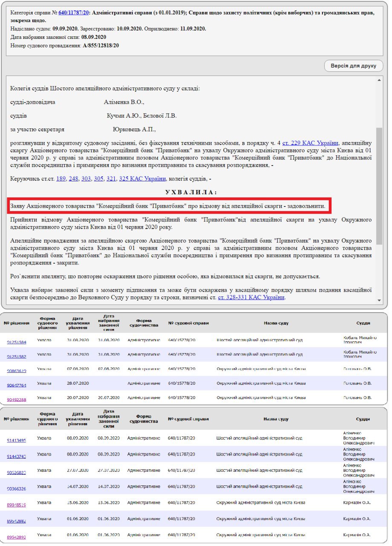This screenshot has height=546, width=392.
Task: Click proceeding number 'А/855/12818/20'
Action: click(x=101, y=45)
